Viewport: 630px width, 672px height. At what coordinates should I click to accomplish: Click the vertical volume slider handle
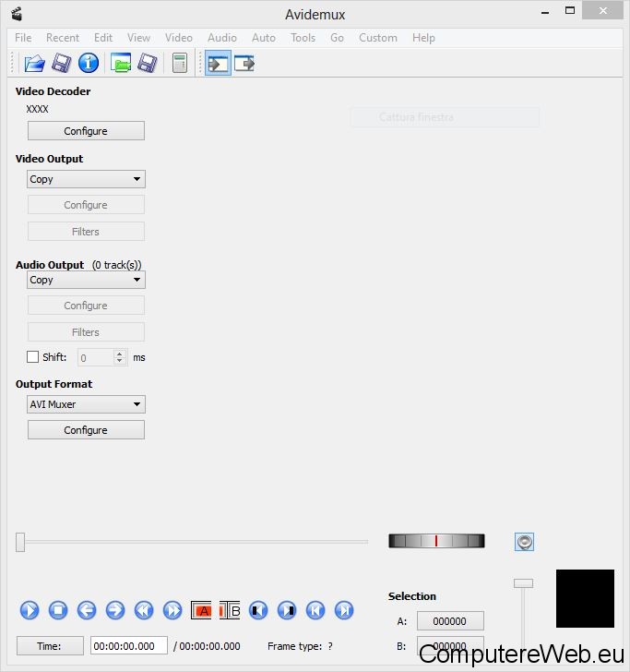tap(523, 583)
